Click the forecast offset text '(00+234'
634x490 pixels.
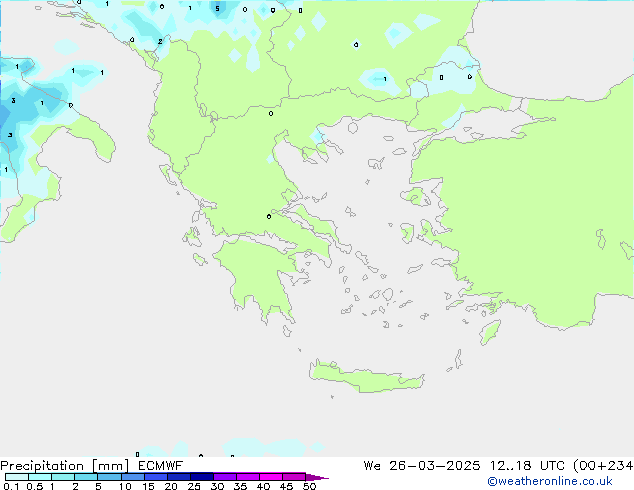[x=603, y=466]
